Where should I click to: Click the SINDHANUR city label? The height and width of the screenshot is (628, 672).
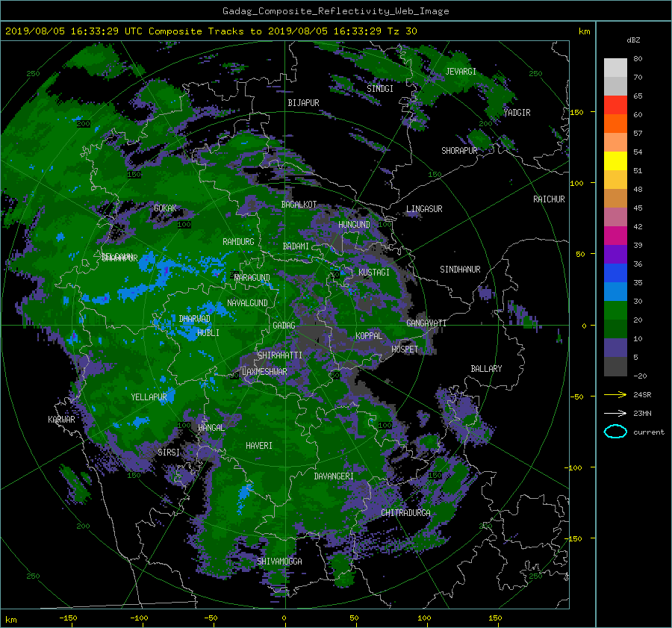[x=460, y=270]
